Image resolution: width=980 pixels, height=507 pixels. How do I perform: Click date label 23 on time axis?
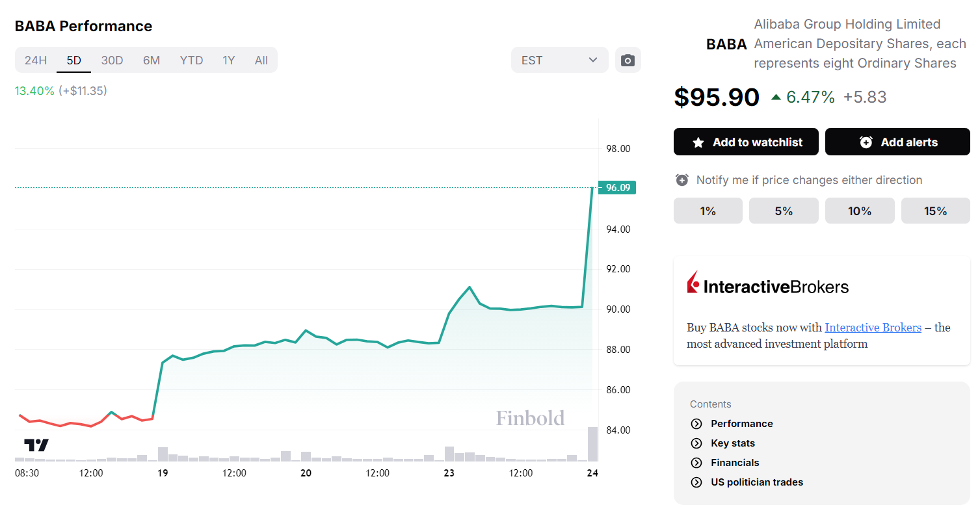449,473
